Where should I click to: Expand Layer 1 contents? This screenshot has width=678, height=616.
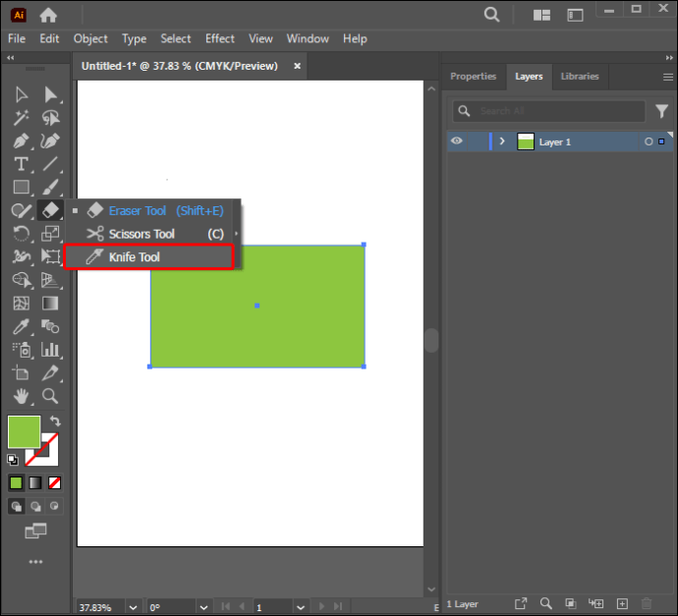pyautogui.click(x=502, y=141)
